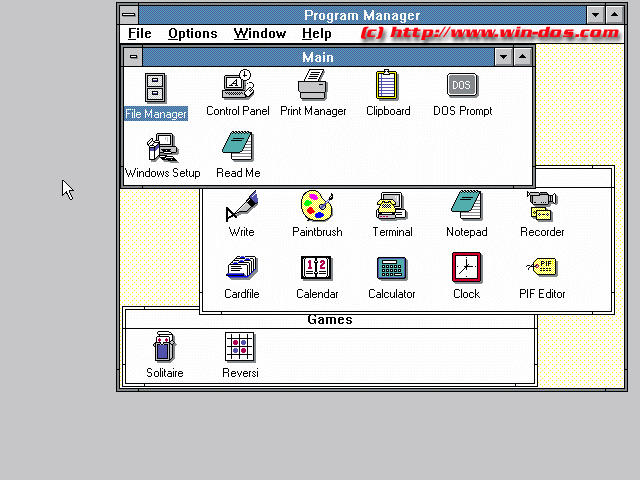This screenshot has height=480, width=640.
Task: Open Program Manager control menu box
Action: 129,15
